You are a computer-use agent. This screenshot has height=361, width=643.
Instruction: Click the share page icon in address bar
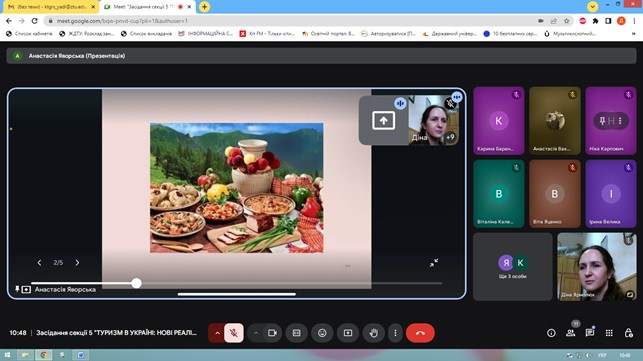coord(554,21)
